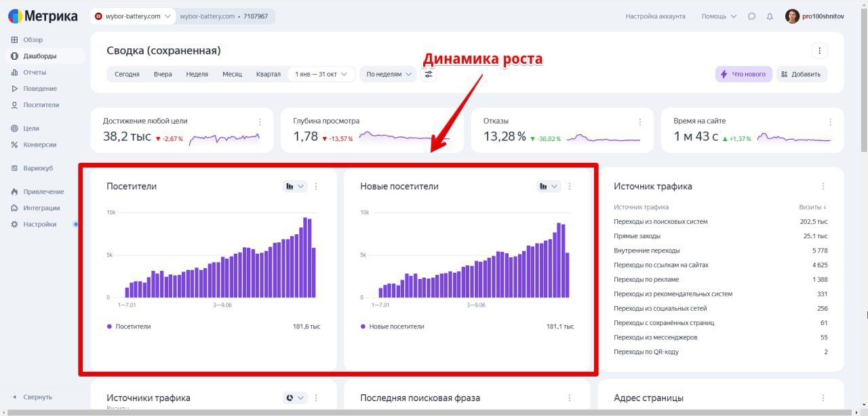868x416 pixels.
Task: Toggle the Новые посетители legend series dot
Action: pos(363,326)
